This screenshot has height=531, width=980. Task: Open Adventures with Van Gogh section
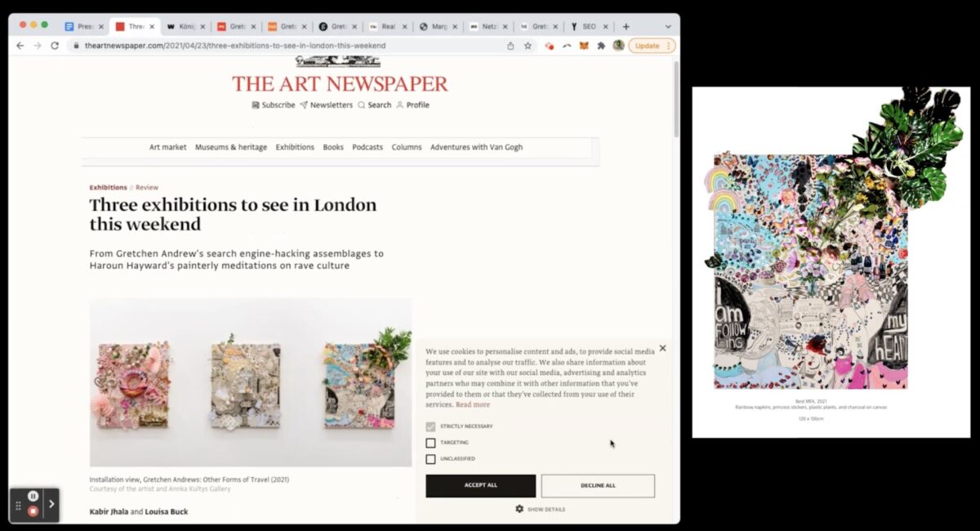477,147
